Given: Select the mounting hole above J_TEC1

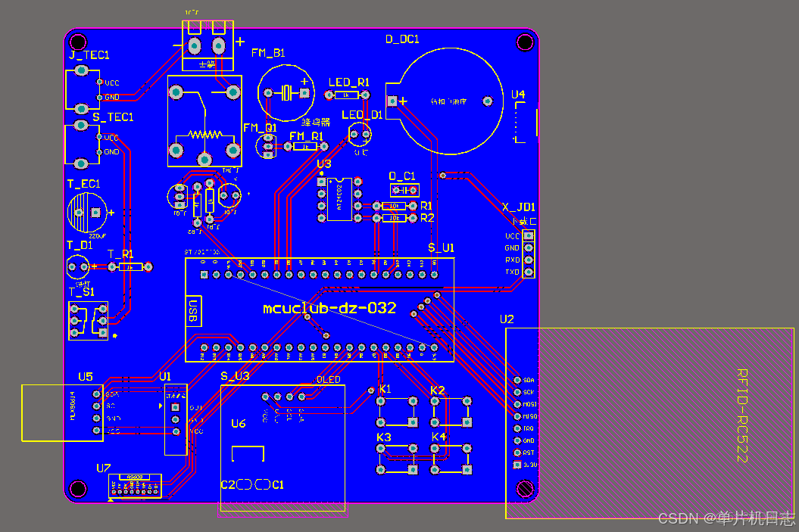Looking at the screenshot, I should [78, 42].
